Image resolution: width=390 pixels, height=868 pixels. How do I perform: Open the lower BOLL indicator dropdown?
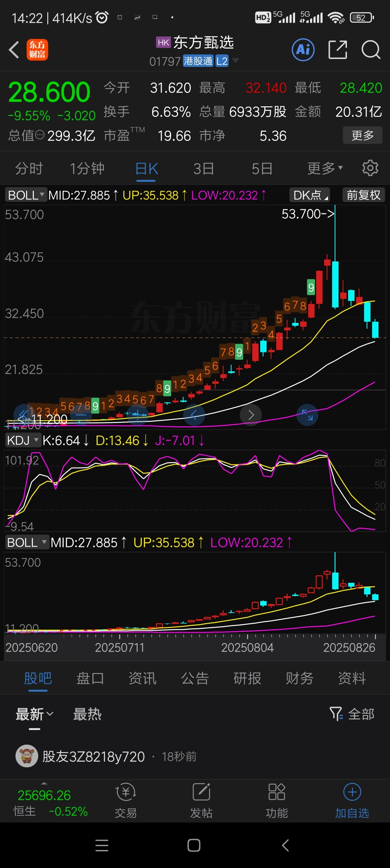pos(27,542)
